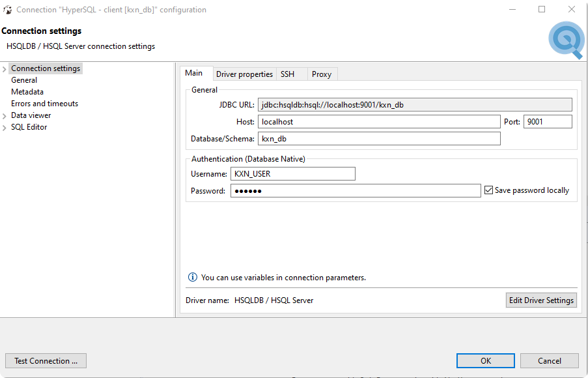588x378 pixels.
Task: Toggle the Save password locally checkbox
Action: 488,190
